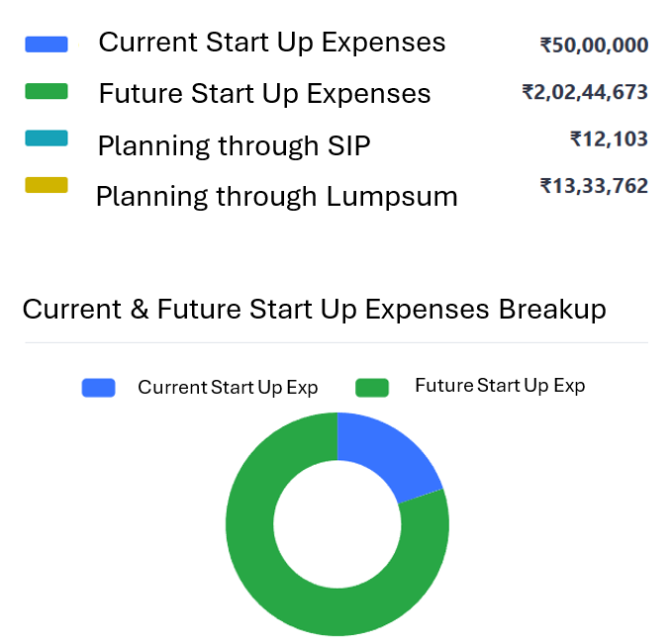Click the green Future Start Up Expenses swatch

tap(47, 92)
